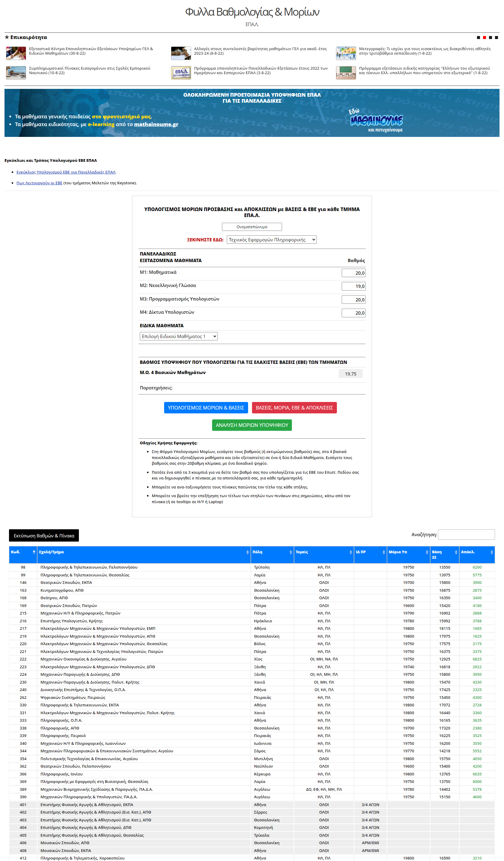The height and width of the screenshot is (861, 504).
Task: Sort table by Κωδ. column arrows
Action: pyautogui.click(x=34, y=552)
